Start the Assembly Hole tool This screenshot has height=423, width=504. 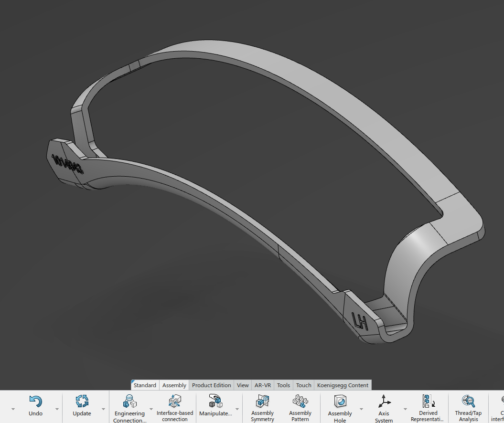340,402
